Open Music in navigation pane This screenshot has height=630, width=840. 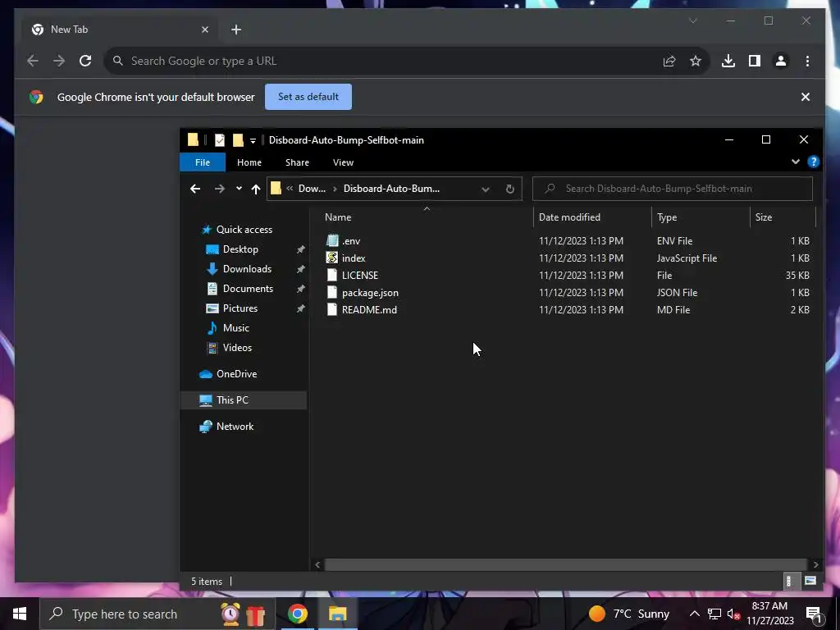click(x=235, y=328)
